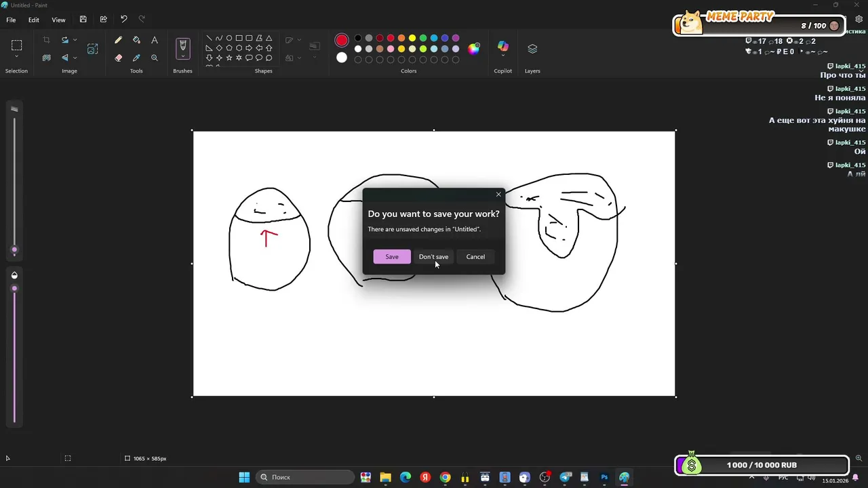Click the Share icon in title bar

click(x=103, y=20)
